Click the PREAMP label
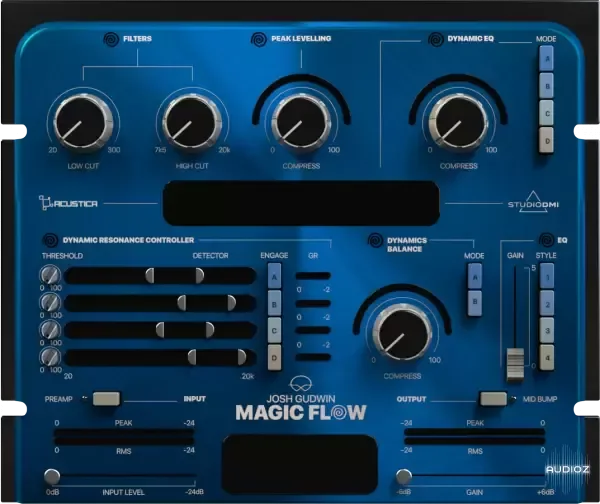Screen dimensions: 600x504 59,399
